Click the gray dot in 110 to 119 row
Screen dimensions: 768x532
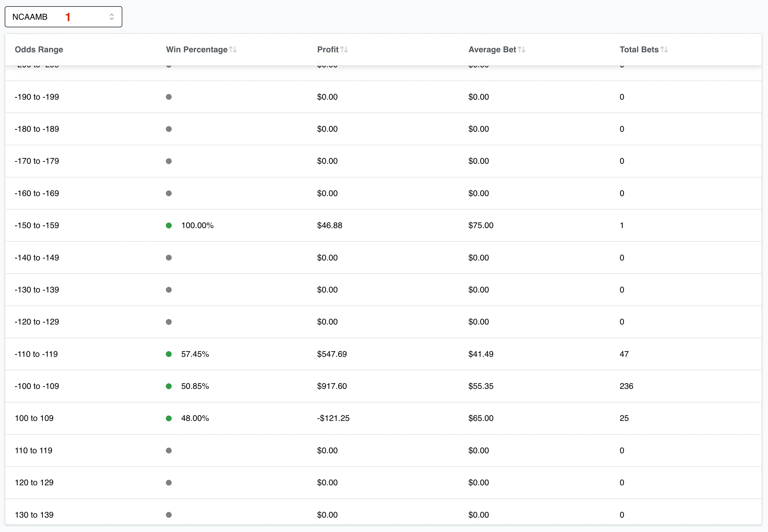click(169, 451)
